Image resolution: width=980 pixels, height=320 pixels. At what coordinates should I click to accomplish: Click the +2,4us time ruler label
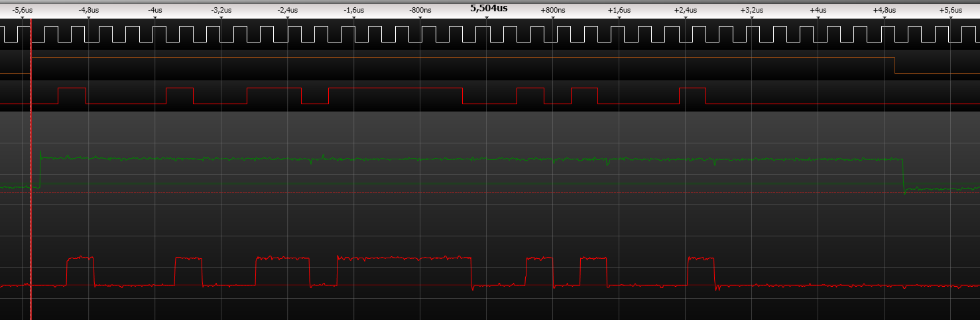pyautogui.click(x=686, y=10)
